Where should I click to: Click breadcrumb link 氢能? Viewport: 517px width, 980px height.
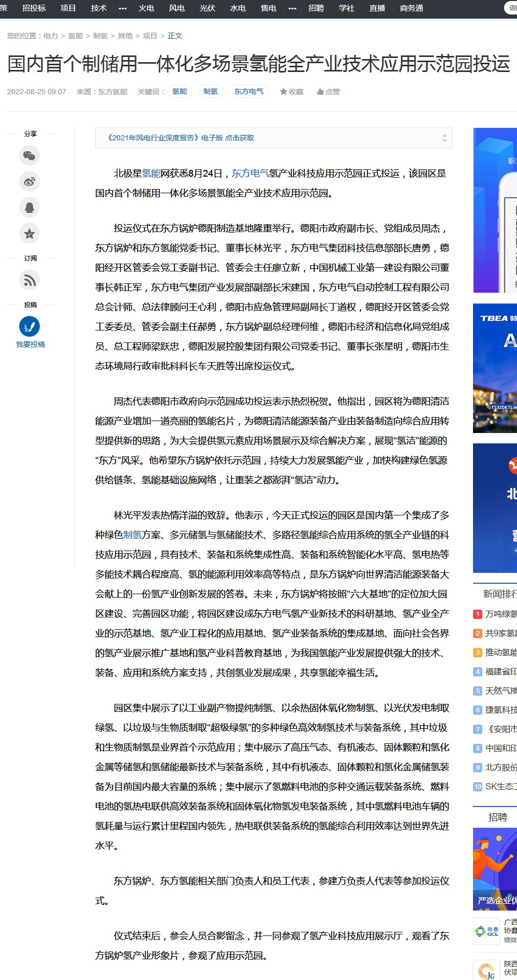(76, 36)
